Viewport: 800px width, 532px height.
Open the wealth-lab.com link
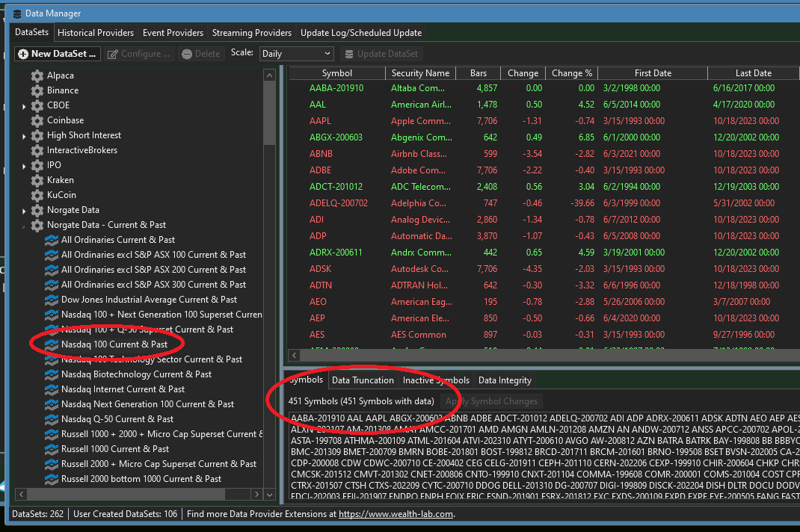tap(396, 514)
